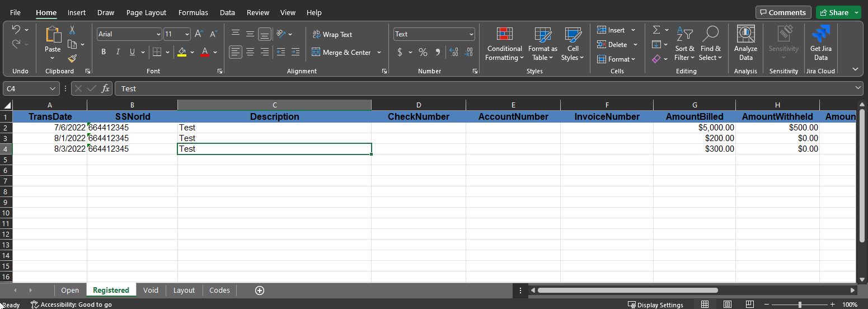This screenshot has width=868, height=309.
Task: Open Merge & Center dropdown arrow
Action: (379, 52)
